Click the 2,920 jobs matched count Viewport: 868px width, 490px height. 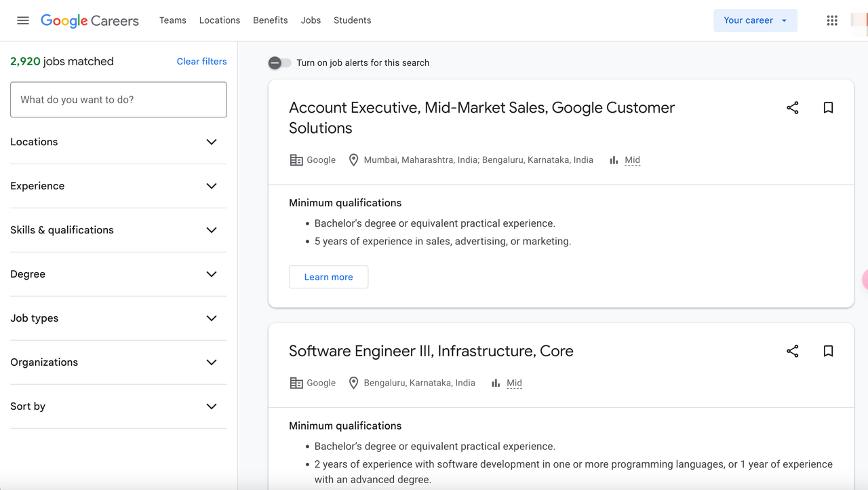pyautogui.click(x=62, y=61)
